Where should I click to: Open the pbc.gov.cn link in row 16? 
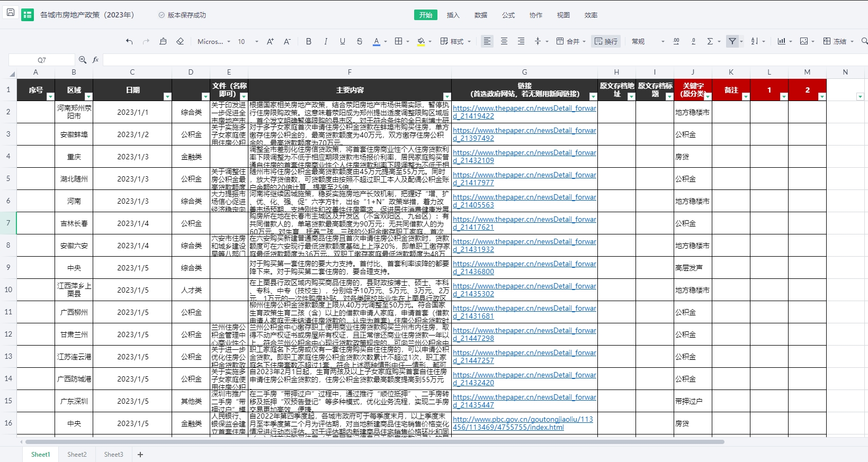(523, 423)
